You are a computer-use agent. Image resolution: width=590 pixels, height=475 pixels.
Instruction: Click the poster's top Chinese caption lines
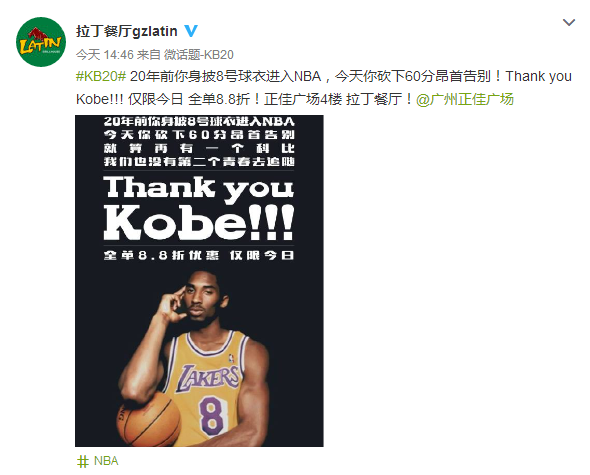[199, 142]
